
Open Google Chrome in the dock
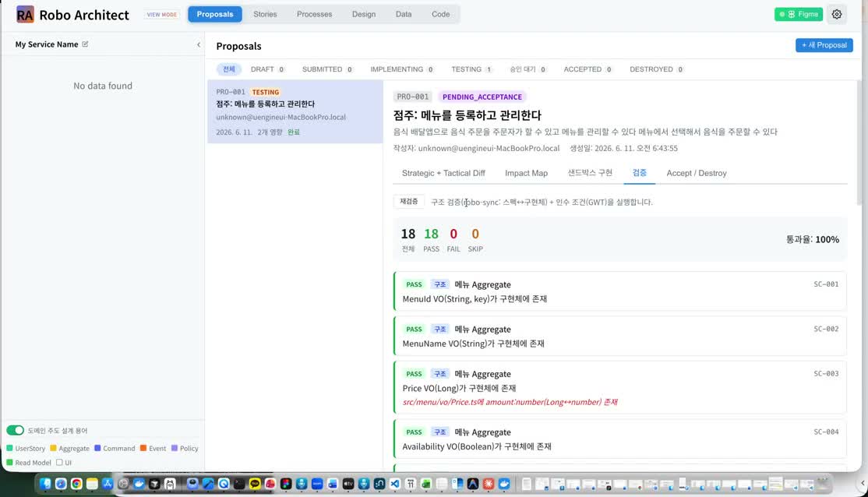(x=76, y=484)
